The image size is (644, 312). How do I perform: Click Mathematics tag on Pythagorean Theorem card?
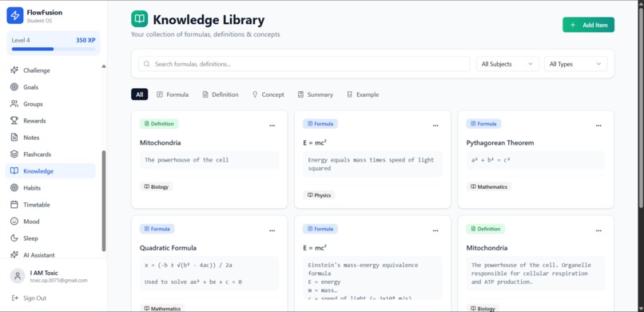489,186
